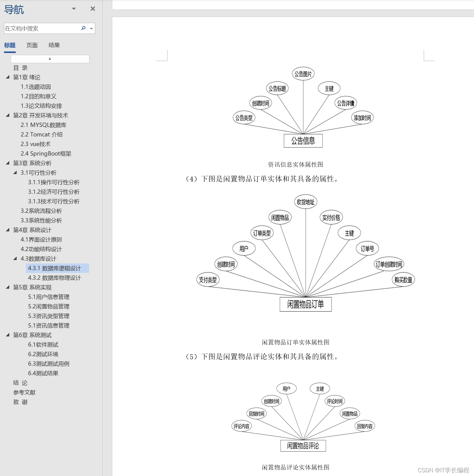Click paragraph (4) about 闲置物品订单实体
This screenshot has width=474, height=476.
pyautogui.click(x=262, y=179)
